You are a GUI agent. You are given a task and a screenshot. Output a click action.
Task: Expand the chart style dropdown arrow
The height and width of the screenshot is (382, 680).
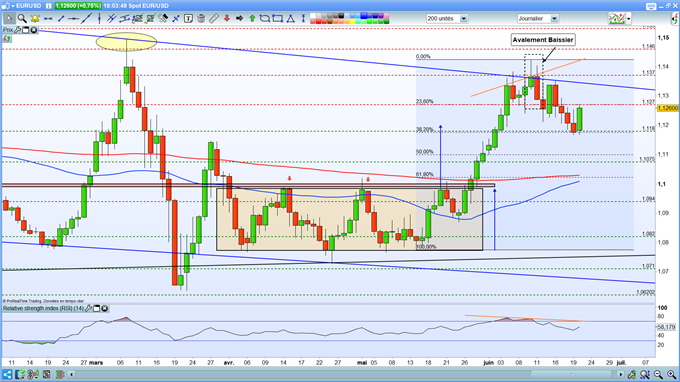(x=629, y=19)
